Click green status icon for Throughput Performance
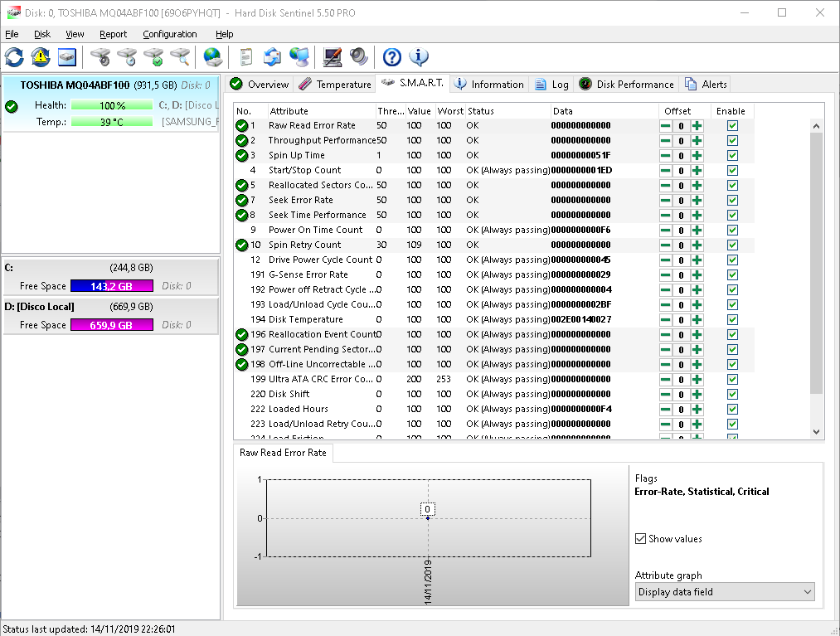The height and width of the screenshot is (636, 840). (x=241, y=141)
